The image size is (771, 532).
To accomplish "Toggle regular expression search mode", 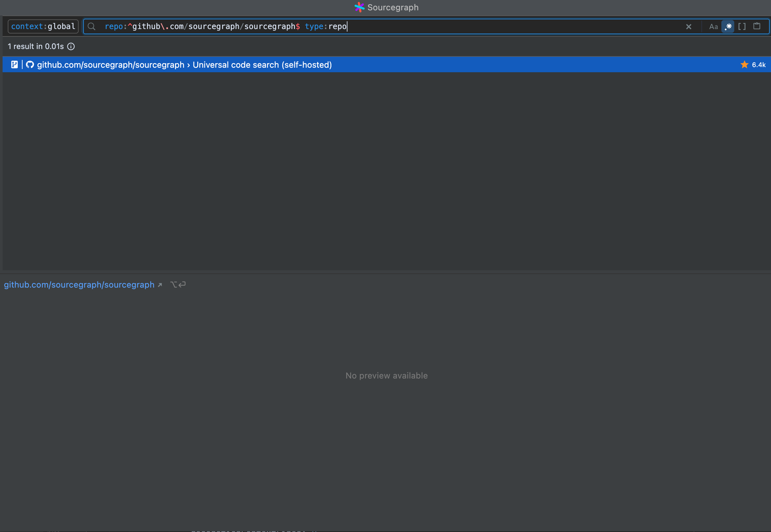I will 728,26.
